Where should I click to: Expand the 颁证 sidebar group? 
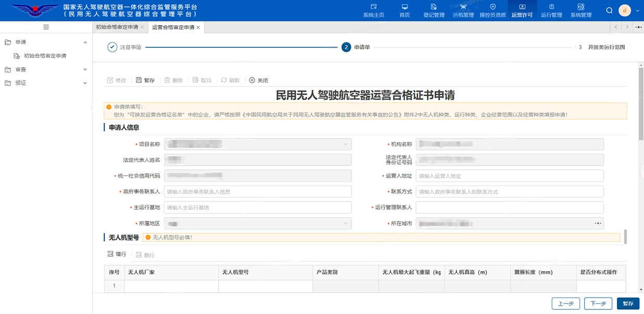(85, 83)
